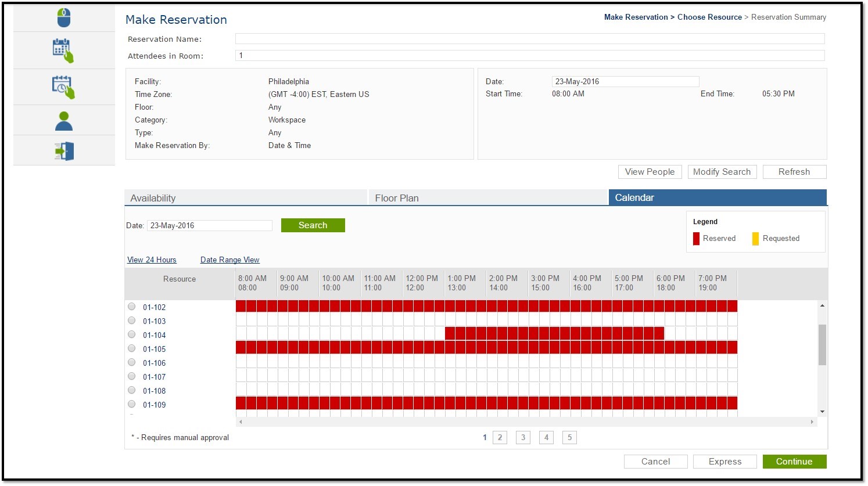Screen dimensions: 868x486
Task: Click the mouse icon in the sidebar
Action: click(64, 17)
